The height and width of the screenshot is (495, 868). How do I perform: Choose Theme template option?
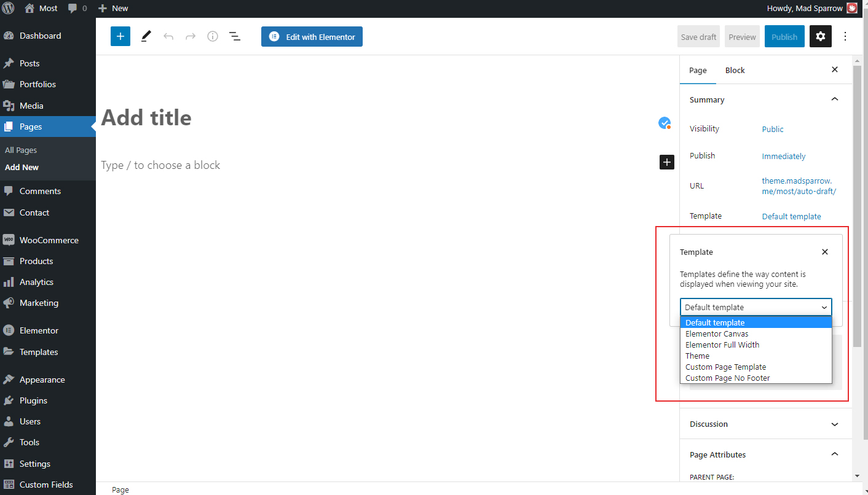[x=756, y=356]
